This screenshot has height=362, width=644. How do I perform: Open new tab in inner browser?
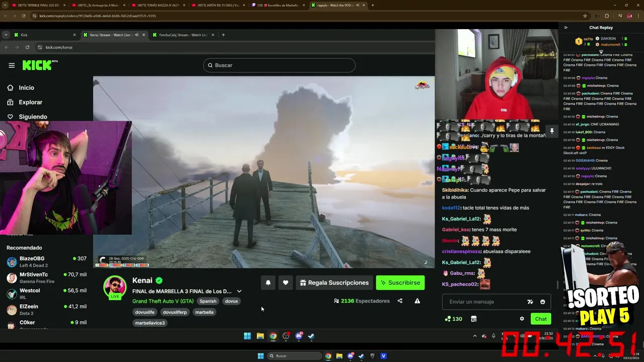(223, 35)
